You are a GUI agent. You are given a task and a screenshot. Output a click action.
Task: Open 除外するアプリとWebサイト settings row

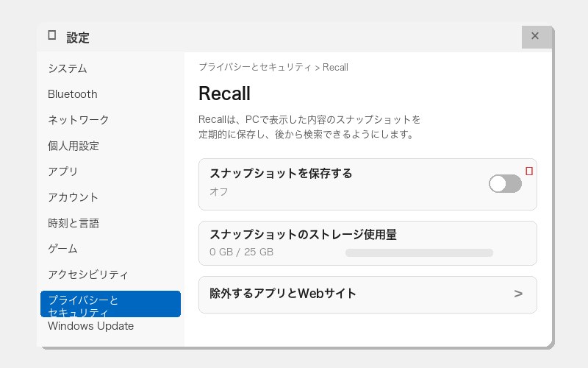367,295
